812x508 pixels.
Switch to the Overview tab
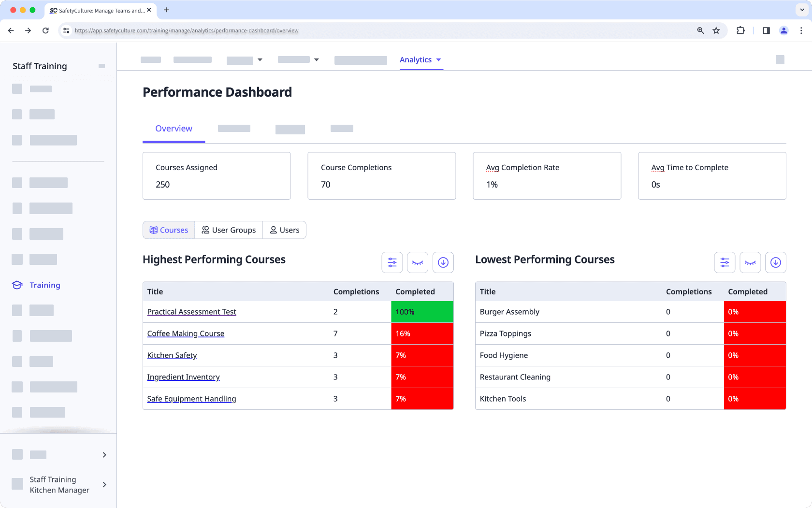pyautogui.click(x=174, y=129)
